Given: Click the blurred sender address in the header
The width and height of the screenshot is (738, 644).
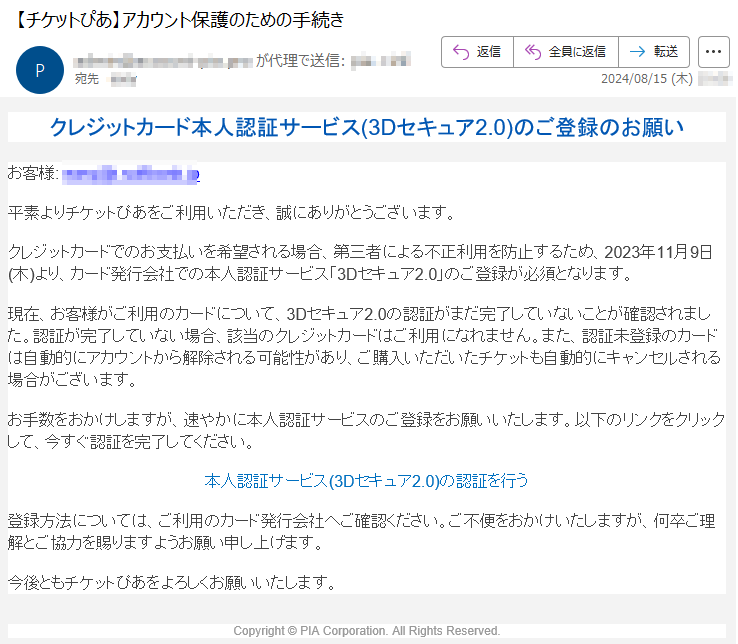Looking at the screenshot, I should (163, 61).
